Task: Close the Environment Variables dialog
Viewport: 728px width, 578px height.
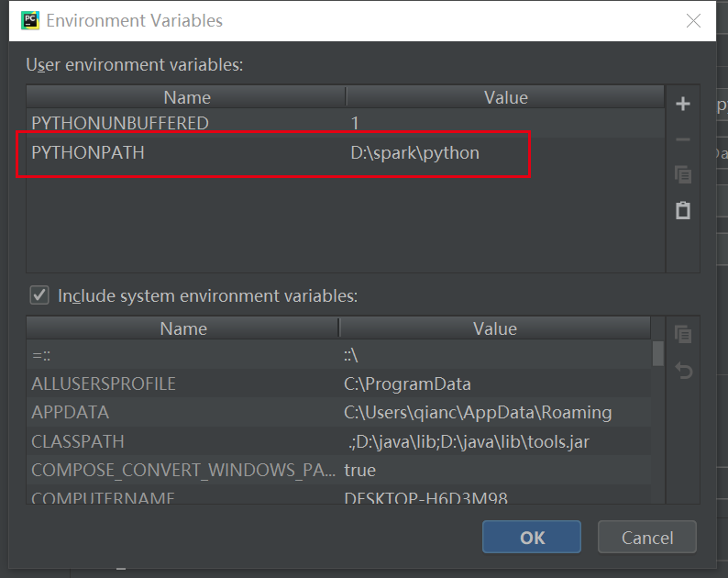Action: click(x=694, y=21)
